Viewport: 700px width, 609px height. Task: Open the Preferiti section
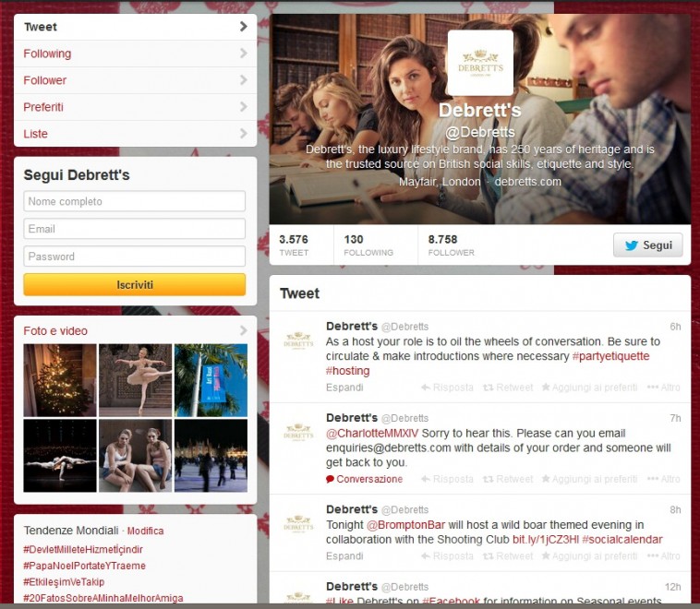[x=135, y=107]
